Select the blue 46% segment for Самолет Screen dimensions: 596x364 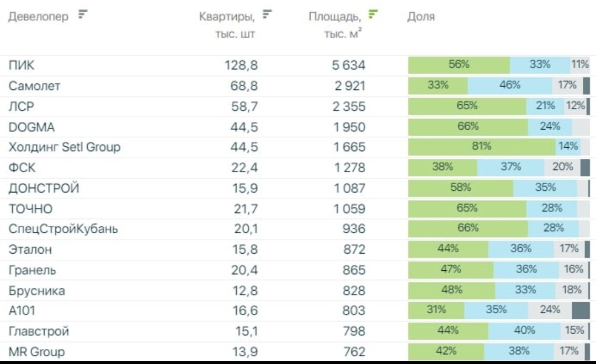509,85
